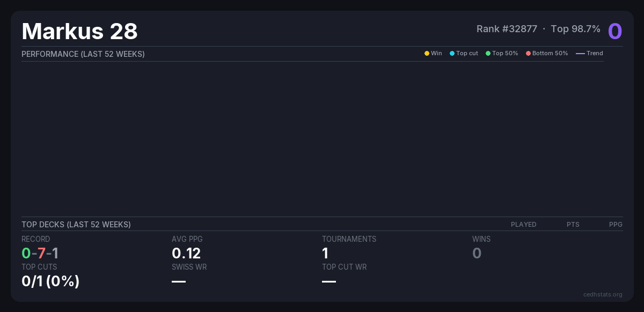Click the purple Trend line marker
The height and width of the screenshot is (312, 644).
coord(580,54)
